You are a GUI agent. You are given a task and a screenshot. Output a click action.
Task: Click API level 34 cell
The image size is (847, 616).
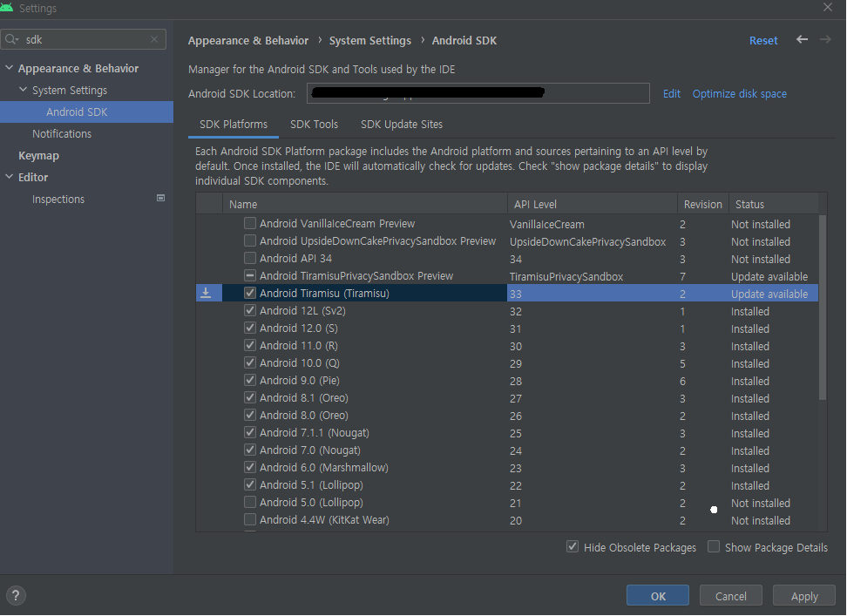[x=515, y=259]
